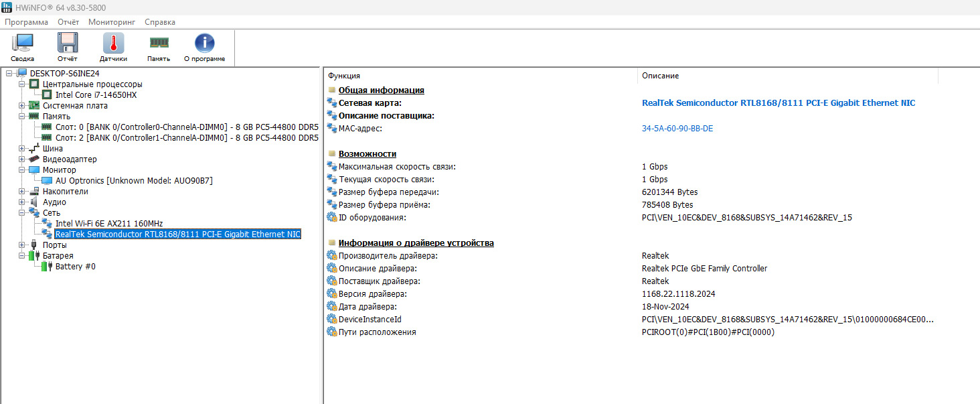Image resolution: width=980 pixels, height=404 pixels.
Task: Select the Battery #0 tree icon
Action: (46, 267)
